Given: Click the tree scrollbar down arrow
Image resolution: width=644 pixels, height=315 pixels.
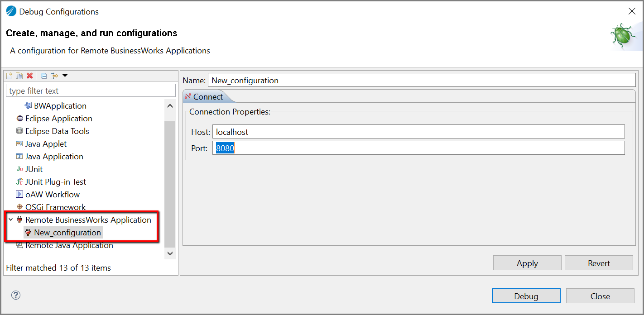Looking at the screenshot, I should pyautogui.click(x=170, y=253).
